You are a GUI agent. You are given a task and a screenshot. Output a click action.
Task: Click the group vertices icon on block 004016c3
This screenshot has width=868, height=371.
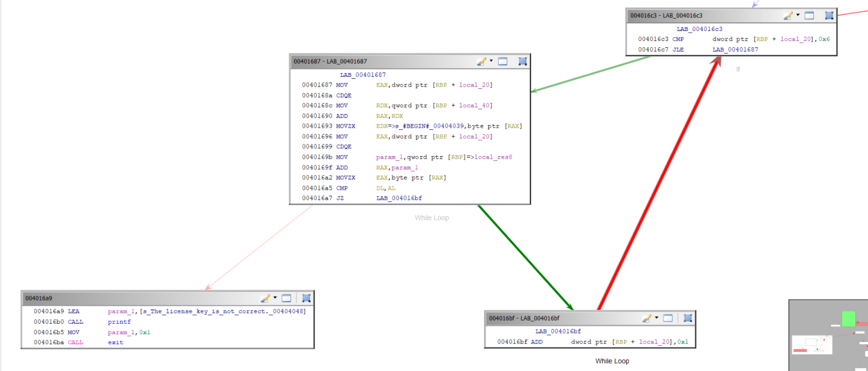coord(829,16)
